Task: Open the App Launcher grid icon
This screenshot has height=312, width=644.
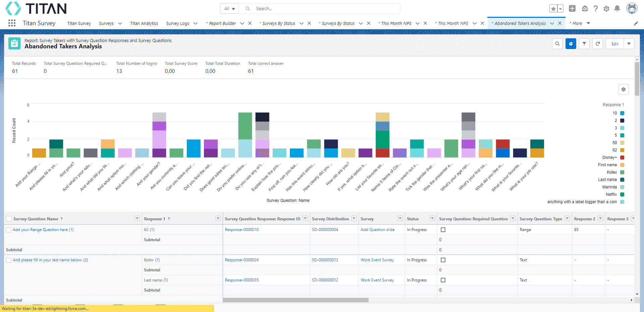Action: point(12,23)
